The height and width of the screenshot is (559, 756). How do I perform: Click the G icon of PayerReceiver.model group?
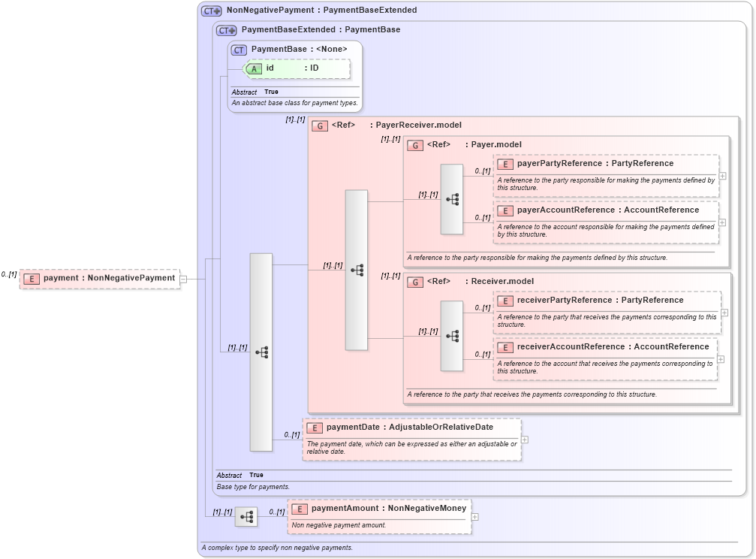(x=320, y=125)
